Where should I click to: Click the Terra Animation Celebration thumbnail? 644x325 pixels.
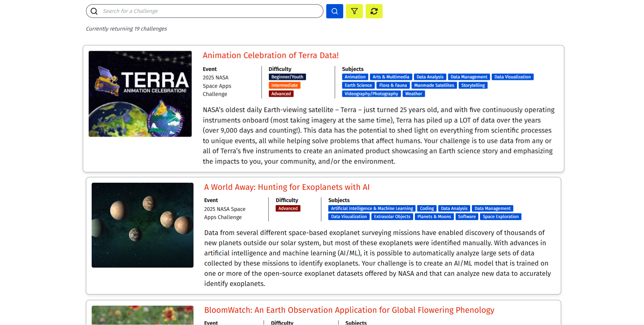point(140,94)
